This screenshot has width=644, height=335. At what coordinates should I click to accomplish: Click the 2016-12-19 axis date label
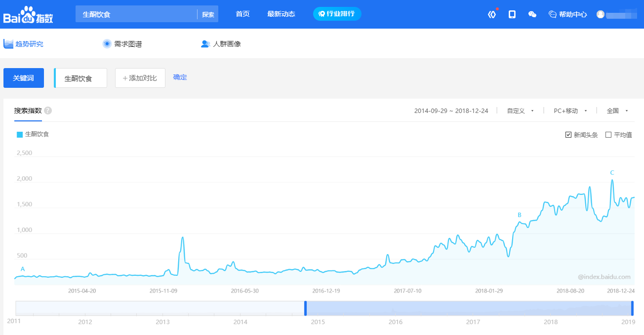coord(326,291)
